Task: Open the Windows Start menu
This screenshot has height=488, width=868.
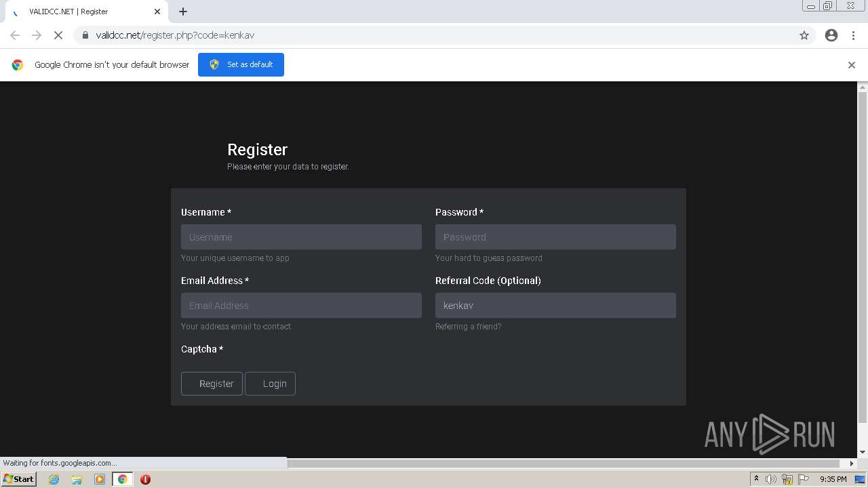Action: coord(18,479)
